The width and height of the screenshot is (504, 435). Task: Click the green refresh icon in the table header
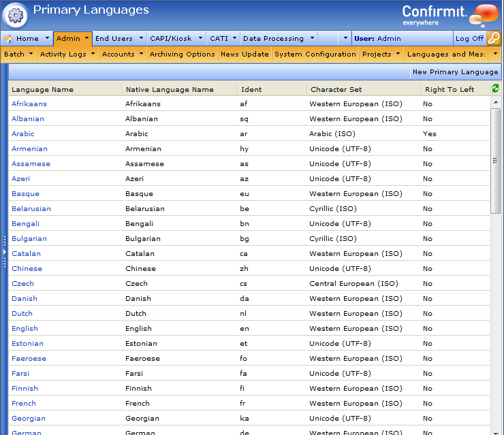coord(495,88)
